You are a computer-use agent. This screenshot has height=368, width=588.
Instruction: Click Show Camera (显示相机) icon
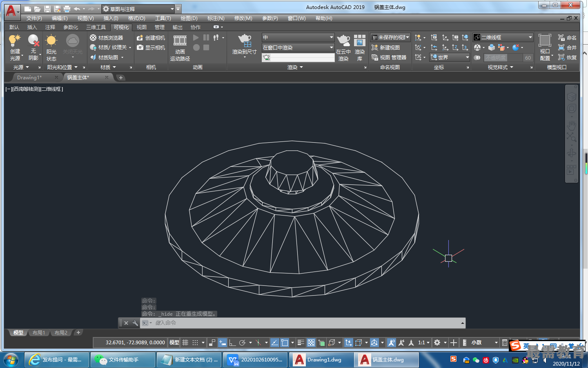pyautogui.click(x=140, y=47)
